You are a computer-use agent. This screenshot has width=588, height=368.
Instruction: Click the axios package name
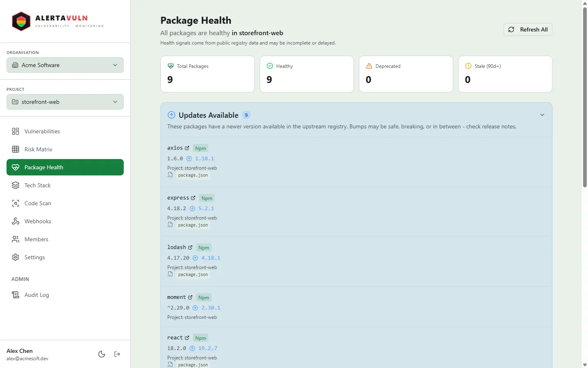click(175, 148)
